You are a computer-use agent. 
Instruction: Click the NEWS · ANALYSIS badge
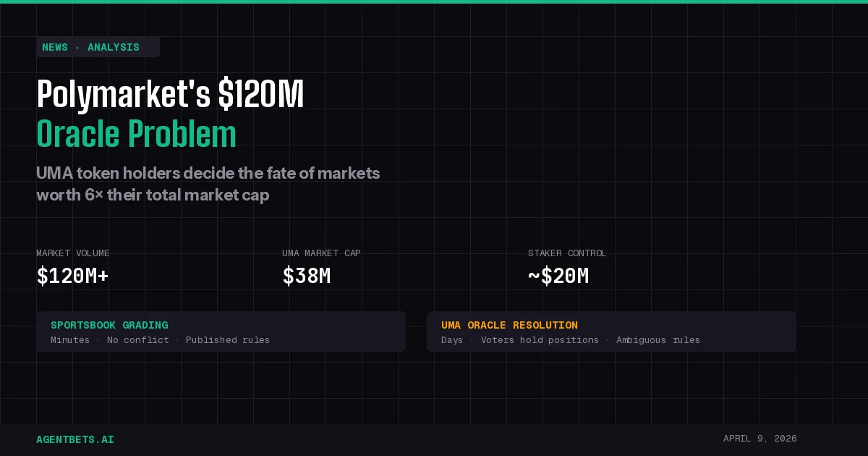[98, 47]
